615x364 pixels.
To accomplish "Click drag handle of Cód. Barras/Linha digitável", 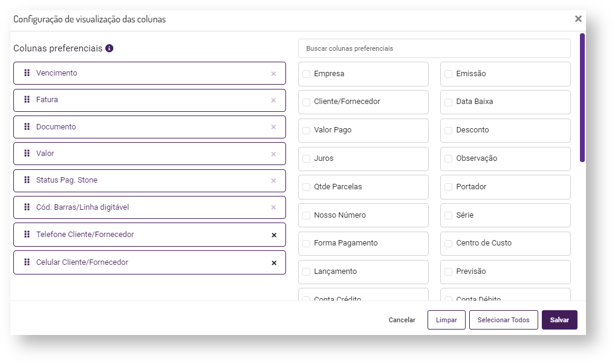I will coord(27,207).
